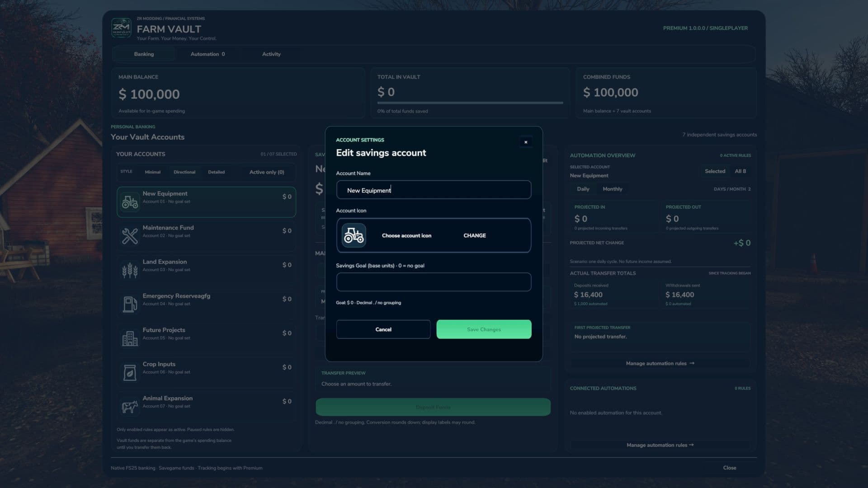Switch to the Activity tab
This screenshot has height=488, width=868.
pyautogui.click(x=271, y=54)
